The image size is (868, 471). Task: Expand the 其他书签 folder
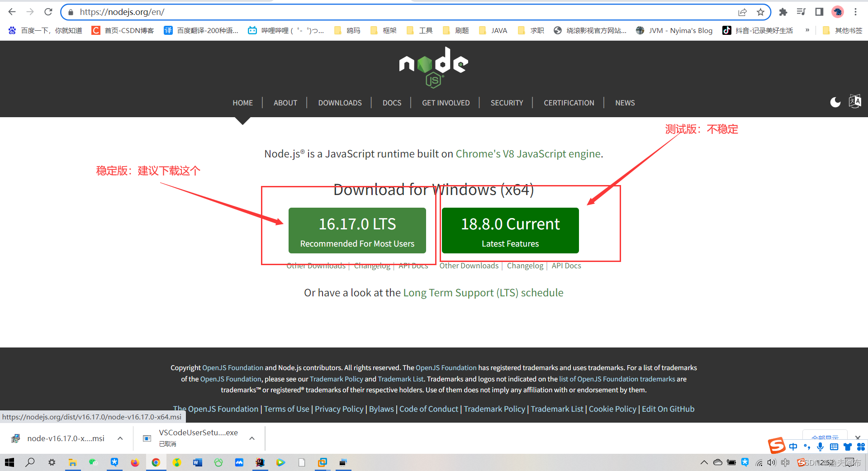coord(842,30)
